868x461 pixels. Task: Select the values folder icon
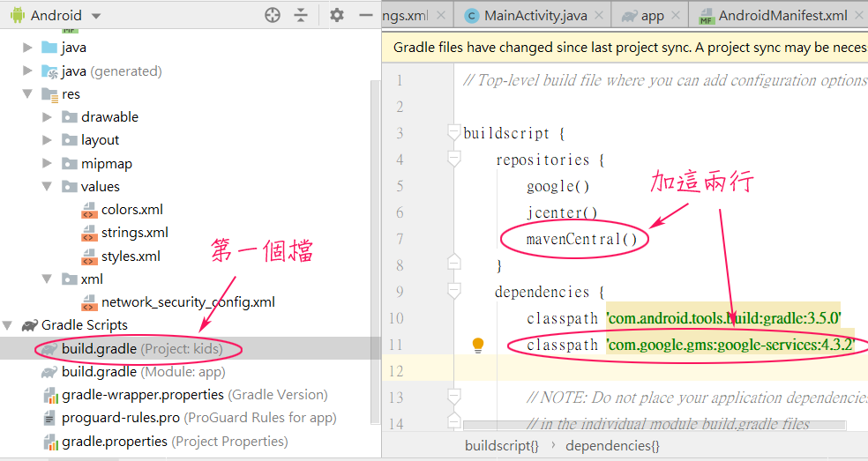[70, 187]
